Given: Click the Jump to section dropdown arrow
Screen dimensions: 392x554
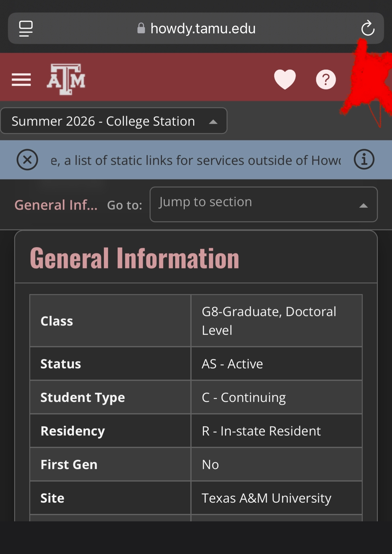Looking at the screenshot, I should pyautogui.click(x=363, y=205).
